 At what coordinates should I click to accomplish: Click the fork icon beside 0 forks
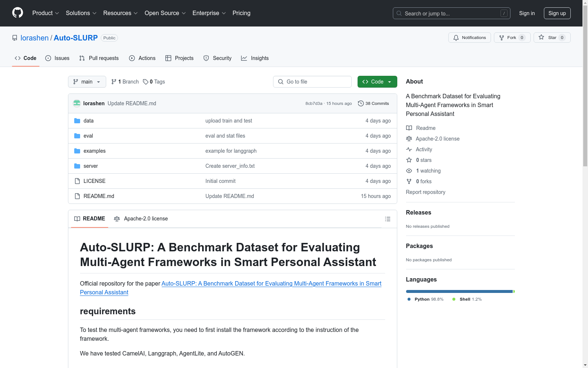click(409, 181)
